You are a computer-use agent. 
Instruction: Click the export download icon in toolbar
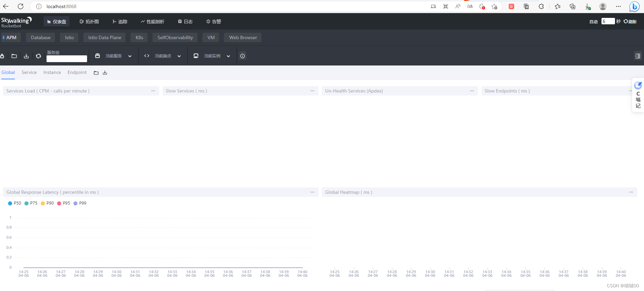26,56
